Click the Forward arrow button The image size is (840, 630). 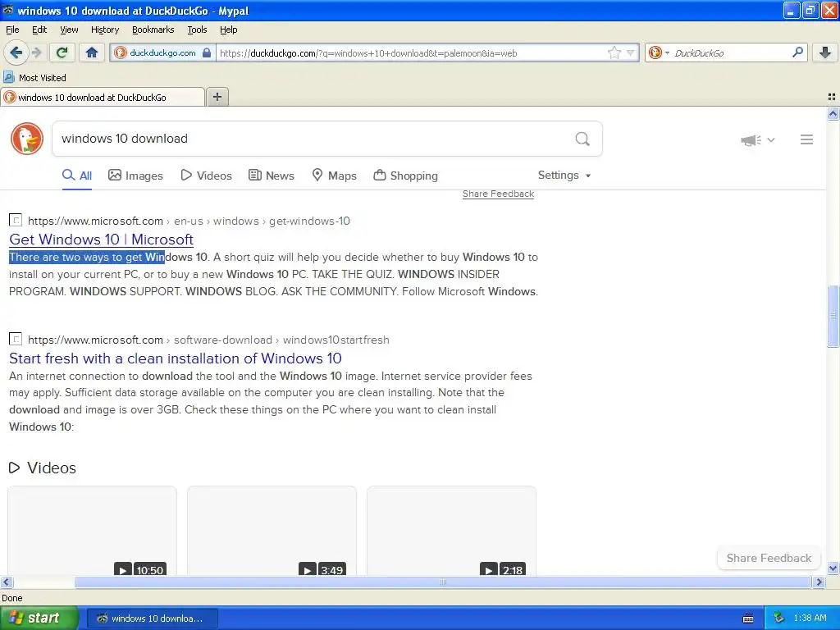pyautogui.click(x=36, y=52)
